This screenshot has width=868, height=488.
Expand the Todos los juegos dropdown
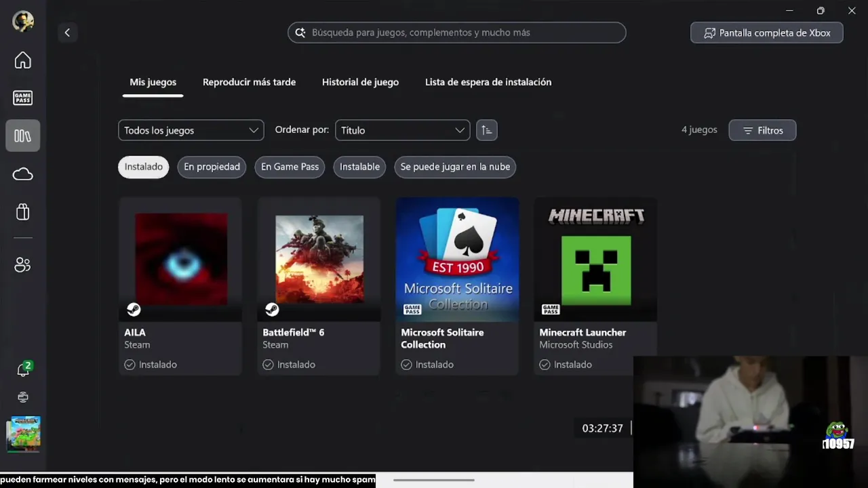point(191,130)
